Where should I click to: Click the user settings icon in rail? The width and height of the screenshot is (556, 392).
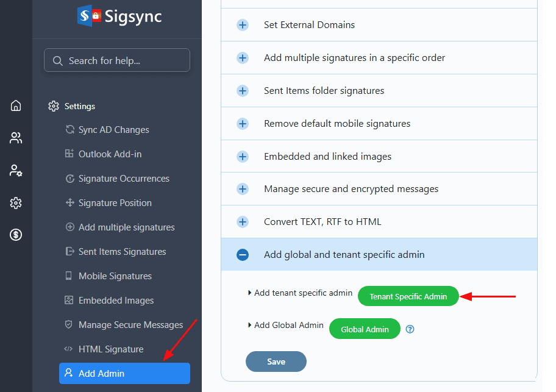[x=16, y=171]
